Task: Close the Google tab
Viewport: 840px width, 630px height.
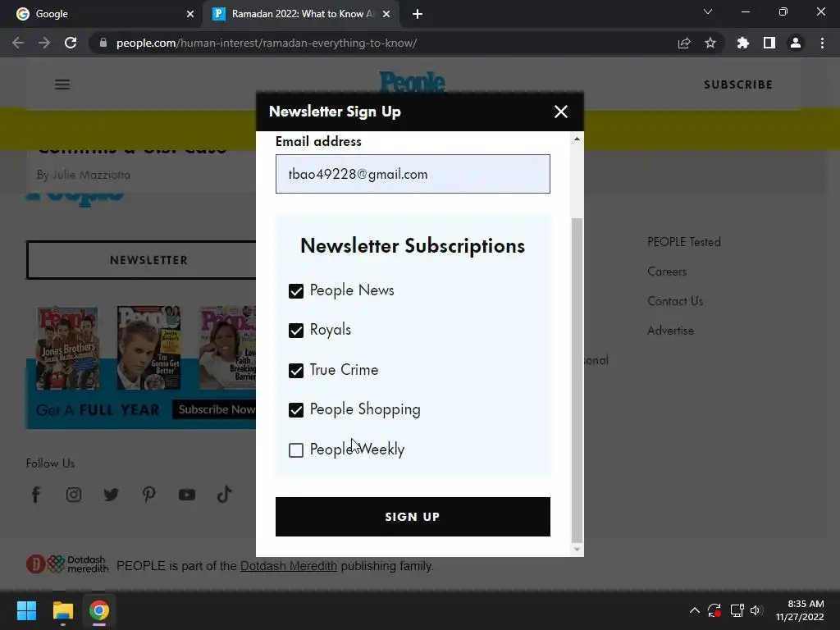Action: click(190, 14)
